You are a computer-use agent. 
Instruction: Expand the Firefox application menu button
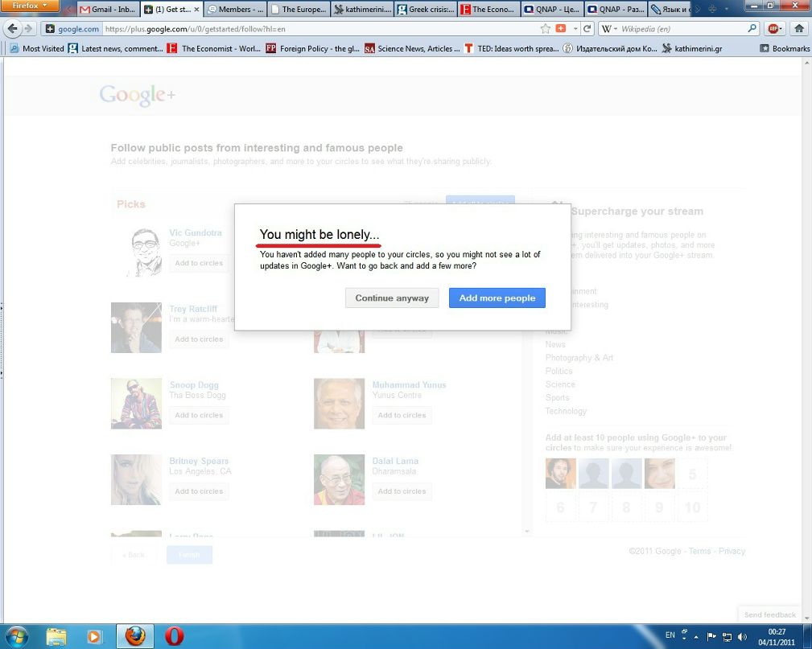click(x=30, y=6)
